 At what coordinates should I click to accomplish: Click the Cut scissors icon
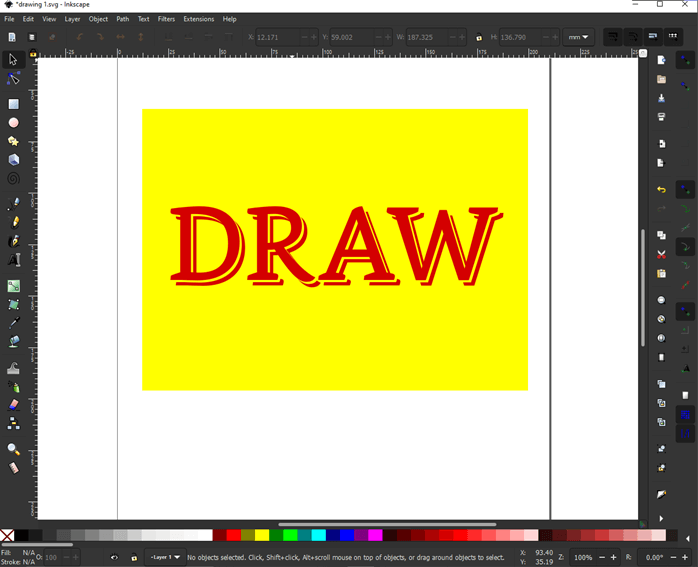pyautogui.click(x=661, y=255)
